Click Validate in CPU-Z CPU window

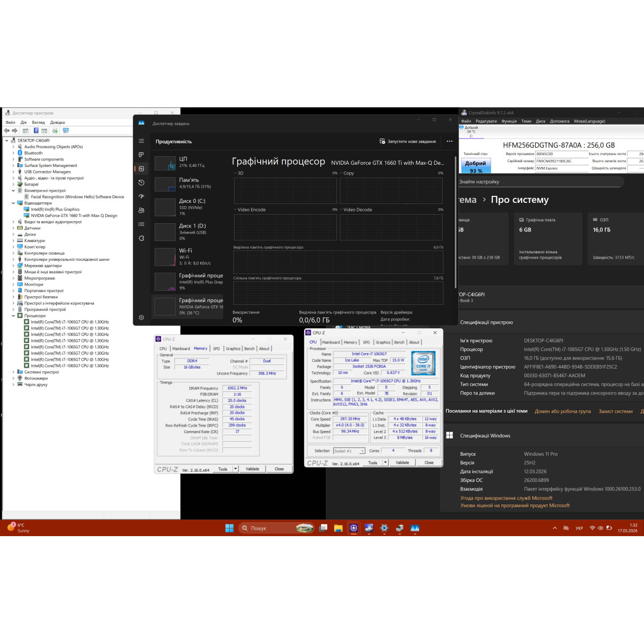[402, 463]
